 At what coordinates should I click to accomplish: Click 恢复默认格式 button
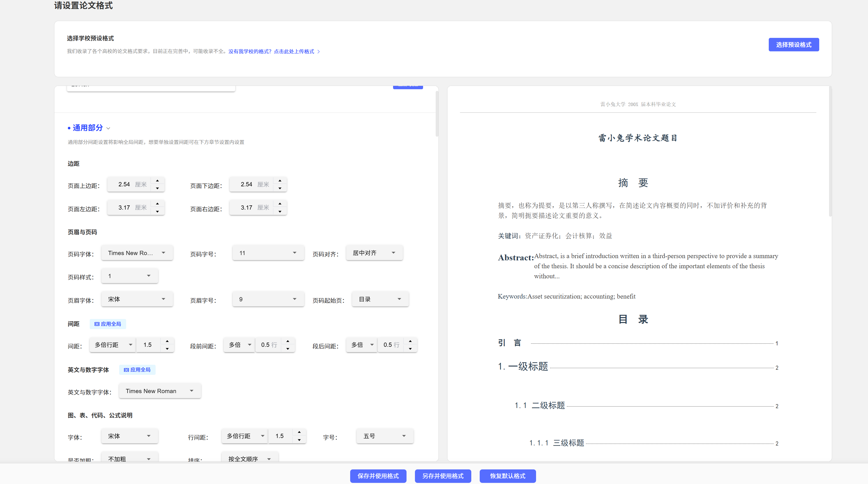(x=507, y=476)
